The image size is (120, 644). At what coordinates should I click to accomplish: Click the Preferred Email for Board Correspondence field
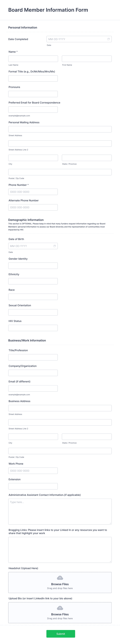[33, 110]
